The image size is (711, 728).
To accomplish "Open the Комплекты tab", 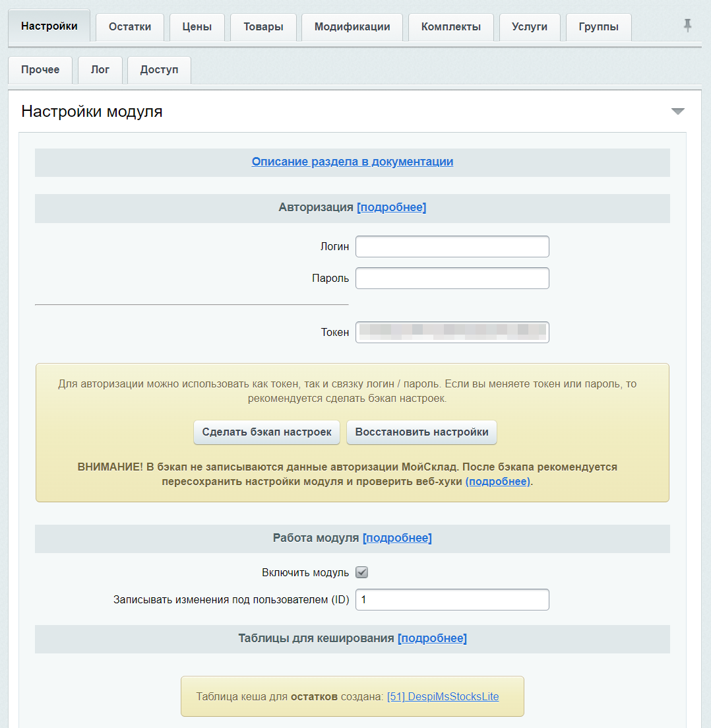I will click(x=450, y=27).
